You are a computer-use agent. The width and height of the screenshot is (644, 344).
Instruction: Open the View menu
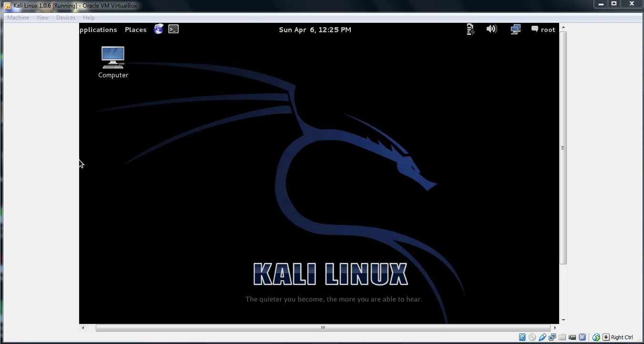43,18
